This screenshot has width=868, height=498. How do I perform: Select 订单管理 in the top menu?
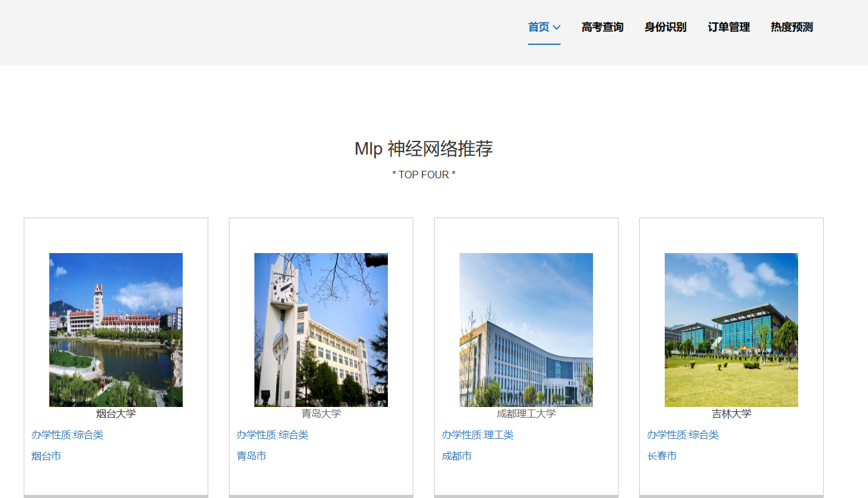coord(729,27)
